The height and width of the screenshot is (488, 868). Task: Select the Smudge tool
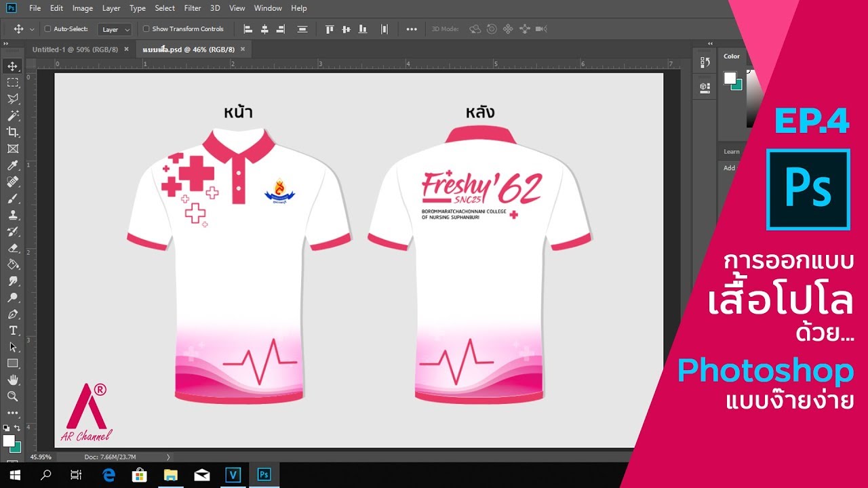tap(13, 281)
